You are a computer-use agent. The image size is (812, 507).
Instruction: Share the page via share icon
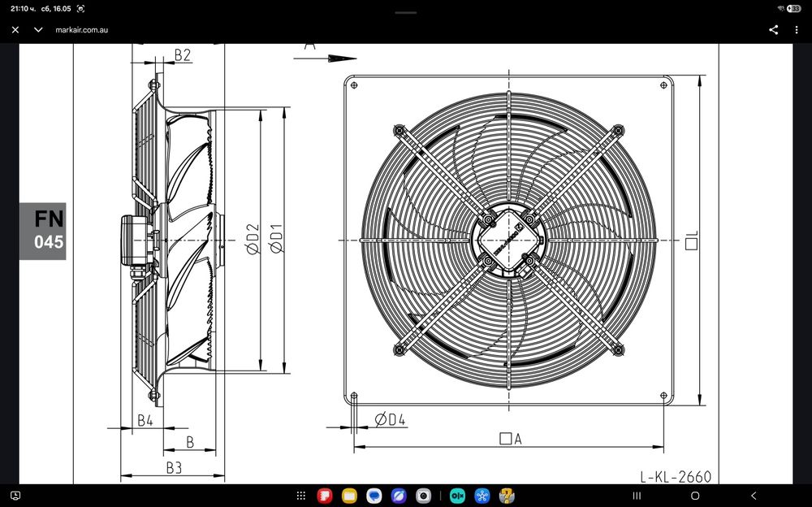(774, 29)
